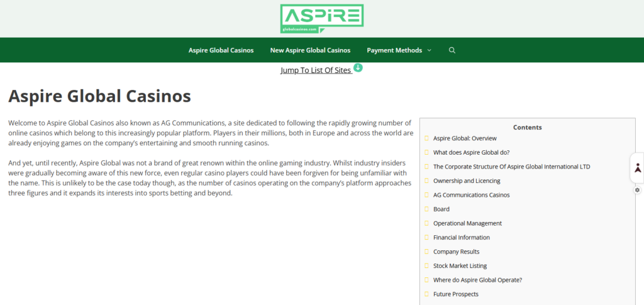This screenshot has width=644, height=305.
Task: Go to Ownership and Licencing section
Action: [467, 180]
